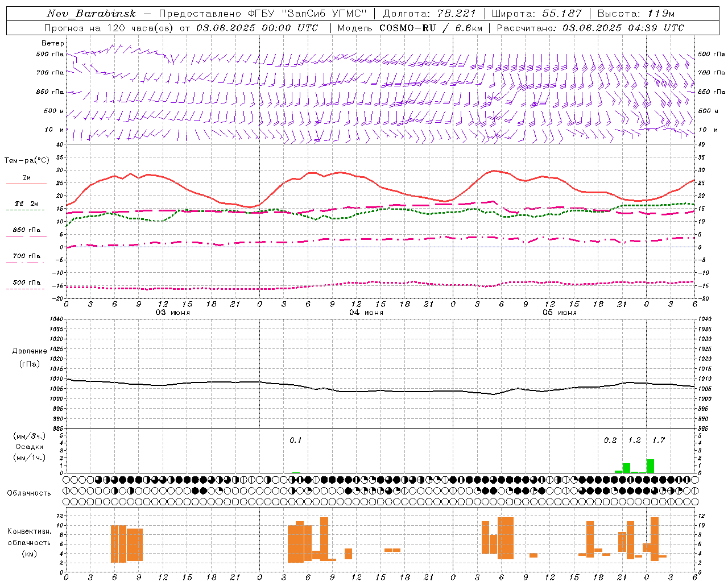Click the 04 июня date label
The image size is (728, 582).
[366, 313]
